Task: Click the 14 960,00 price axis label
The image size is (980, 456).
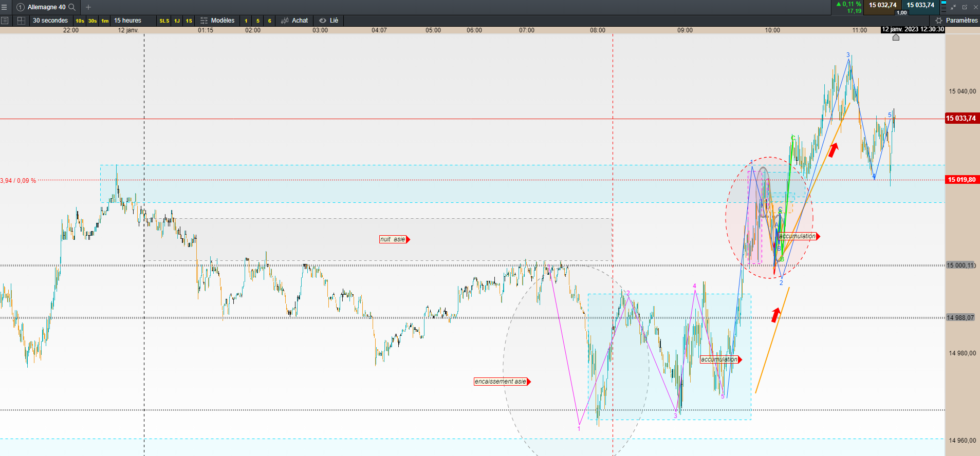Action: [962, 441]
